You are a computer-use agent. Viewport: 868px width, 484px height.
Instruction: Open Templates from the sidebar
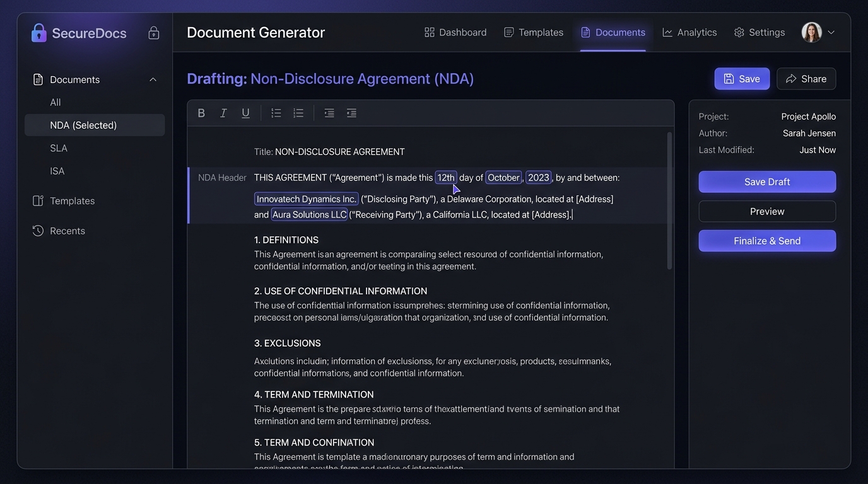(64, 200)
